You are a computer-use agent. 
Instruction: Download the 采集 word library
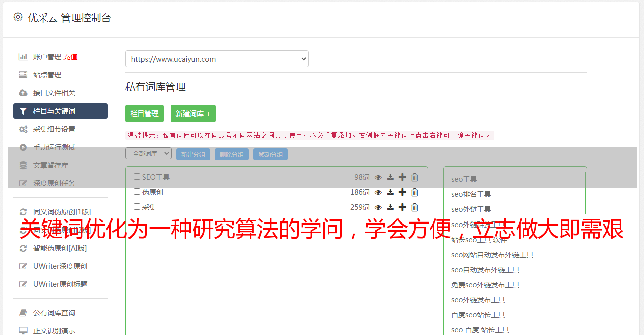click(x=390, y=207)
